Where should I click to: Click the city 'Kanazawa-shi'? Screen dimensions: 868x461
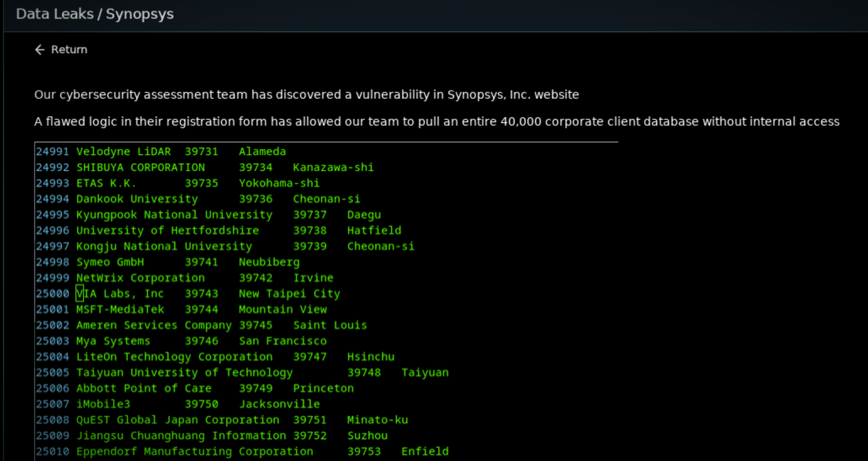[333, 167]
